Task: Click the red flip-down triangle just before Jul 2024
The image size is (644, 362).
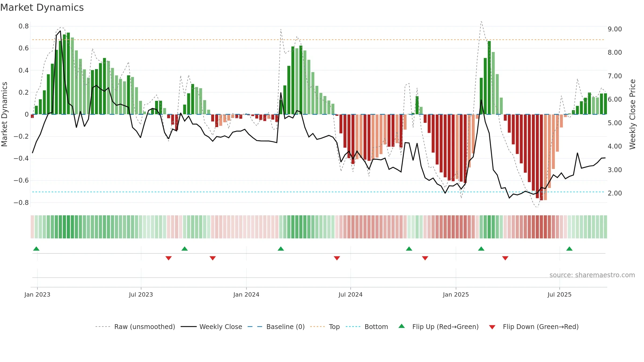Action: pyautogui.click(x=337, y=258)
